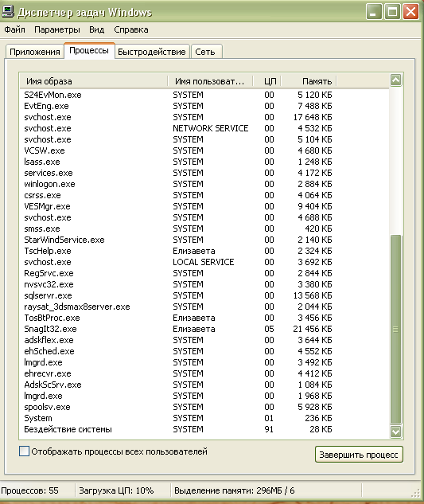Open the Параметры menu
Viewport: 424px width, 504px height.
point(56,29)
